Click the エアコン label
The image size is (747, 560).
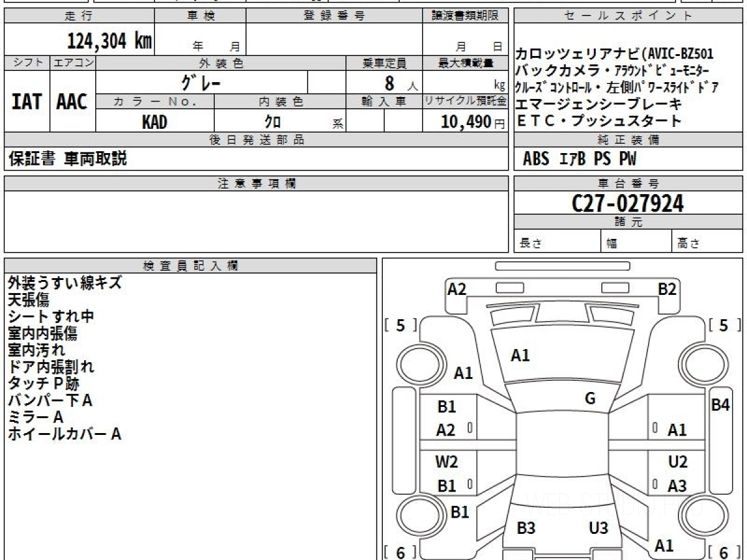(73, 62)
